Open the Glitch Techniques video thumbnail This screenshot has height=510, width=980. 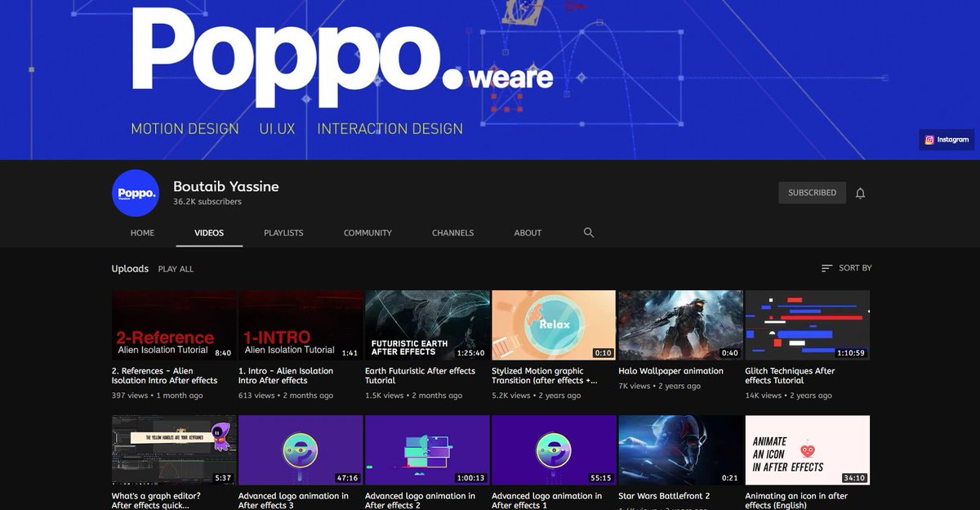[808, 325]
